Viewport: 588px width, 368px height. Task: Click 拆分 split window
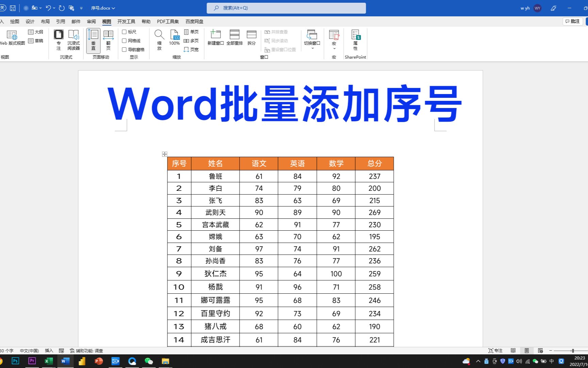tap(251, 37)
